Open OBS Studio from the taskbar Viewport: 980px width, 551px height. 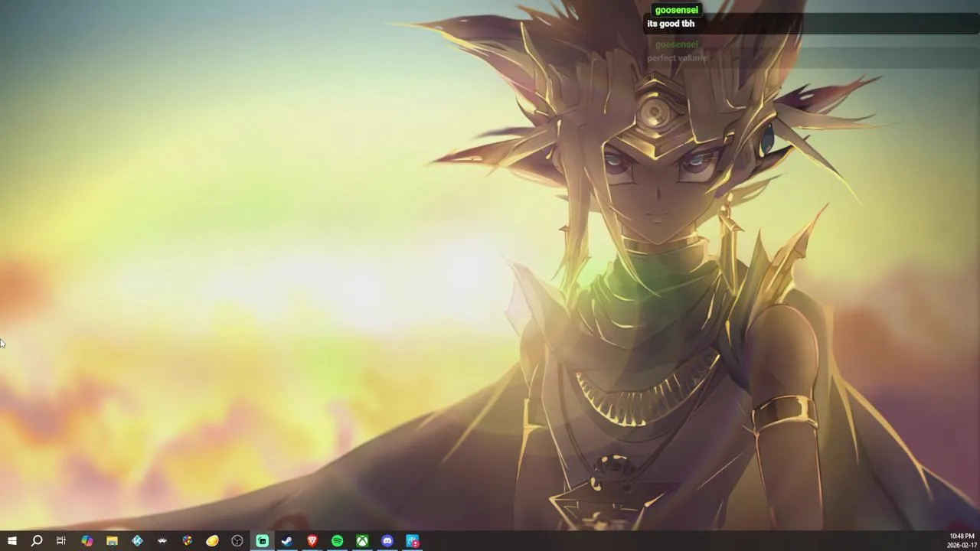coord(237,541)
